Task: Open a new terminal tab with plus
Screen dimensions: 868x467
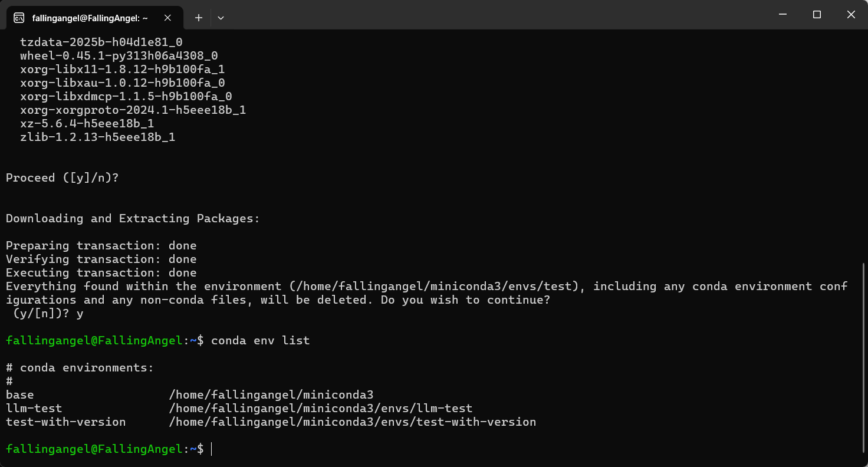Action: (x=199, y=18)
